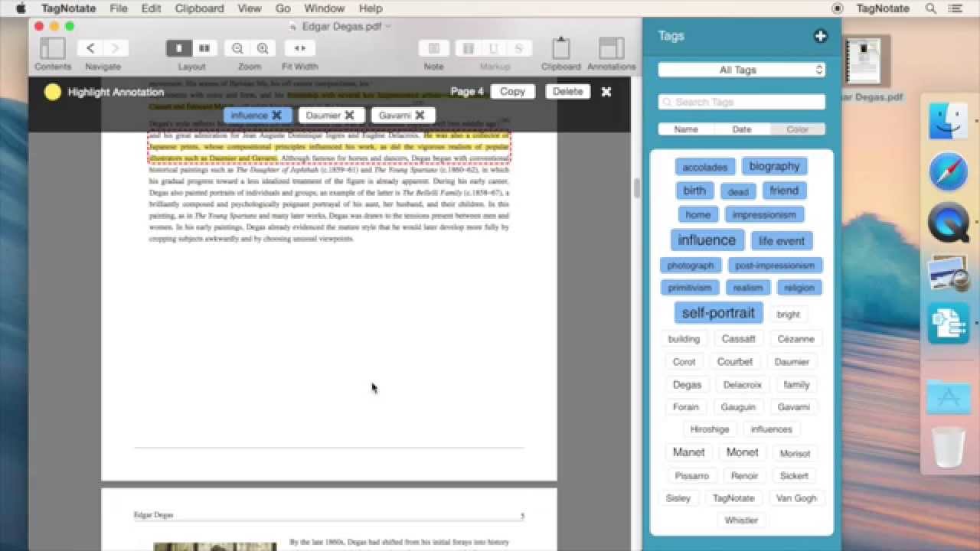This screenshot has height=551, width=980.
Task: Open the View menu
Action: pyautogui.click(x=250, y=8)
